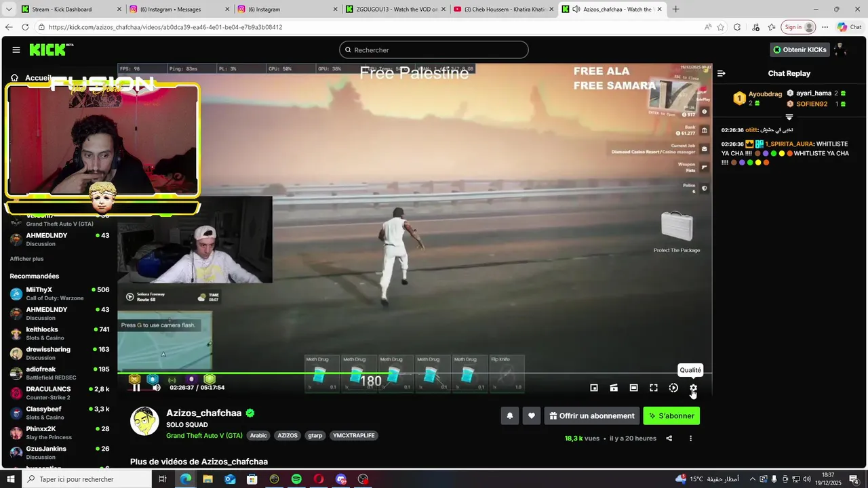Screen dimensions: 868x488
Task: Select the Arabic tag
Action: [258, 435]
